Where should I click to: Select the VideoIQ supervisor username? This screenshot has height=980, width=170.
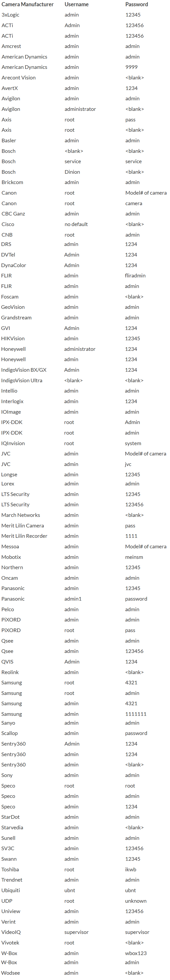click(76, 932)
